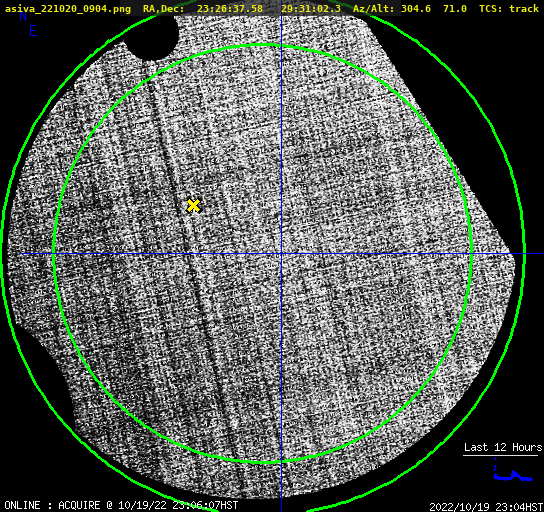The image size is (544, 512).
Task: Click the 2022/10/19 23:04HST timestamp
Action: [x=486, y=507]
